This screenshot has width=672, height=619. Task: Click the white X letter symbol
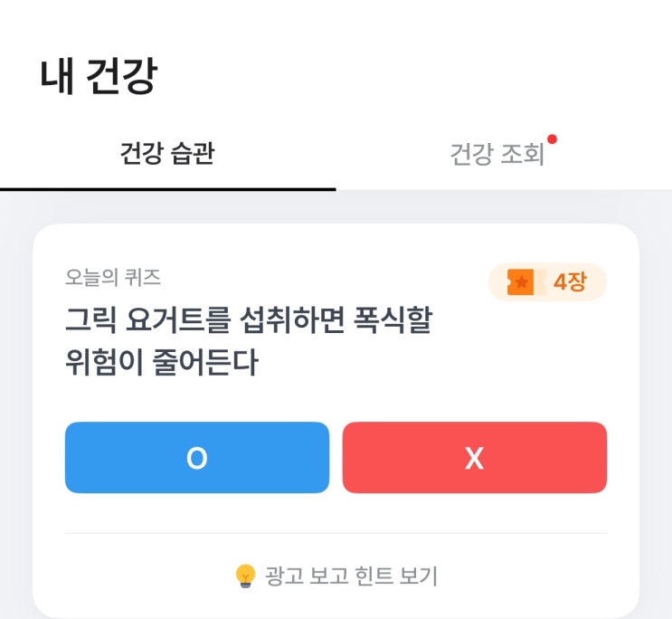(474, 459)
